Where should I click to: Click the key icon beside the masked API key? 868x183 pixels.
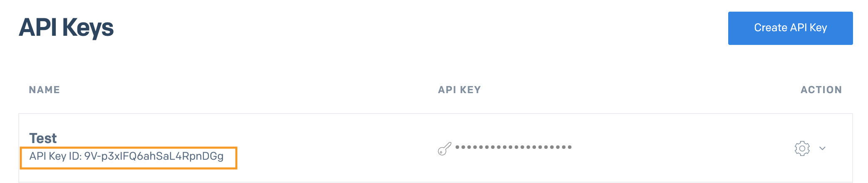pyautogui.click(x=444, y=148)
